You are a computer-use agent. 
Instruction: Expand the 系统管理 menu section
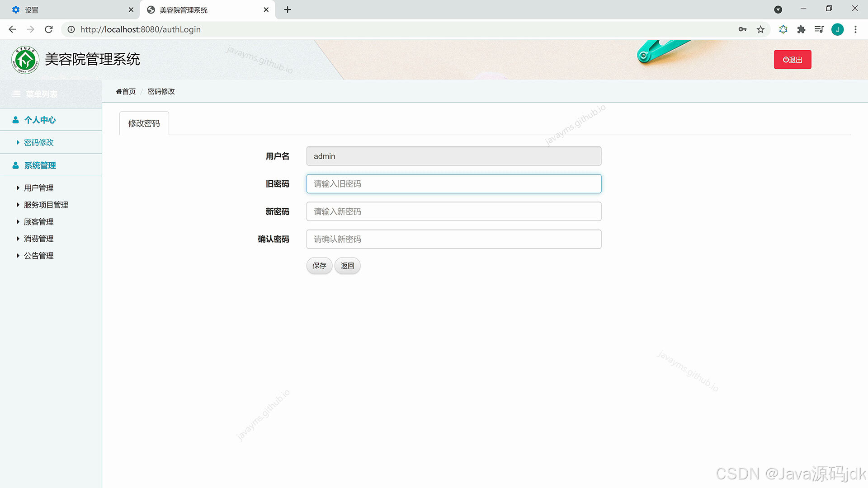coord(51,165)
